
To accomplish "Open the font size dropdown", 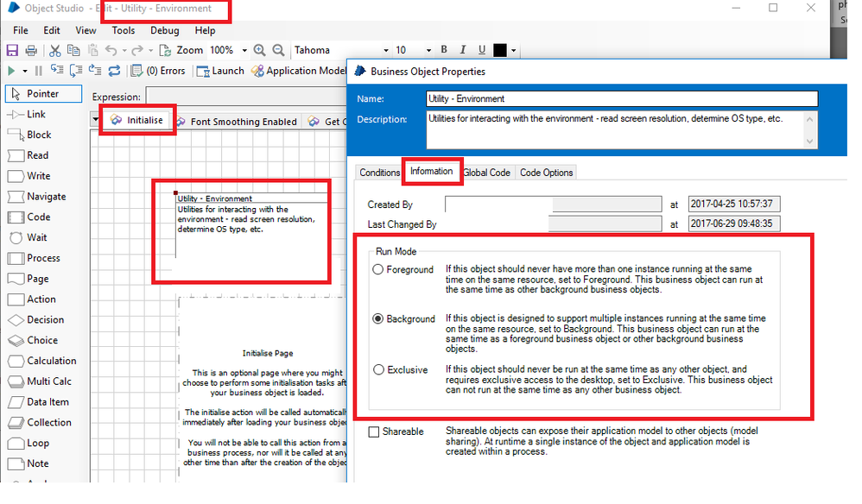I will click(428, 51).
